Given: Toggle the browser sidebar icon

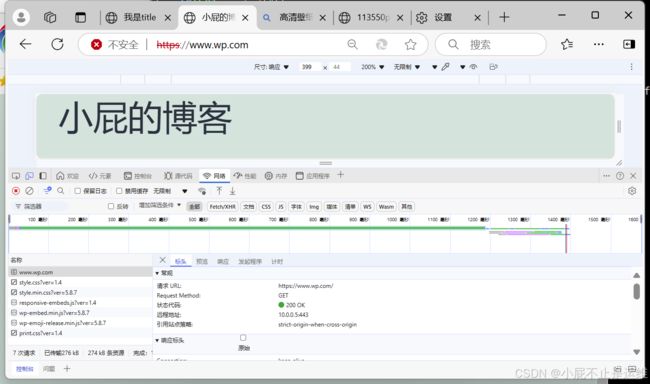Looking at the screenshot, I should pos(629,44).
